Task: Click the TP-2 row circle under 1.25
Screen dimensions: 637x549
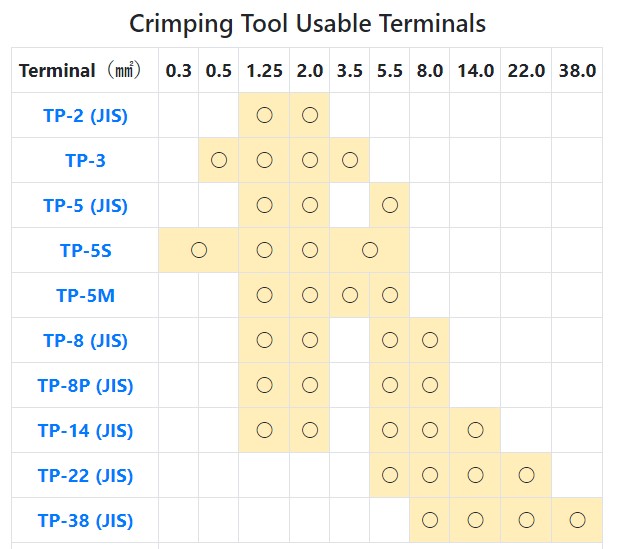Action: click(x=264, y=115)
